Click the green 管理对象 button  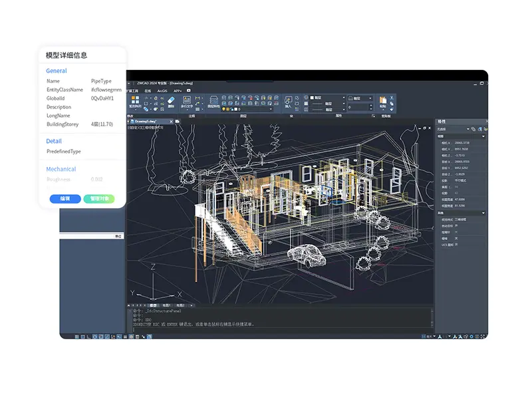coord(99,199)
